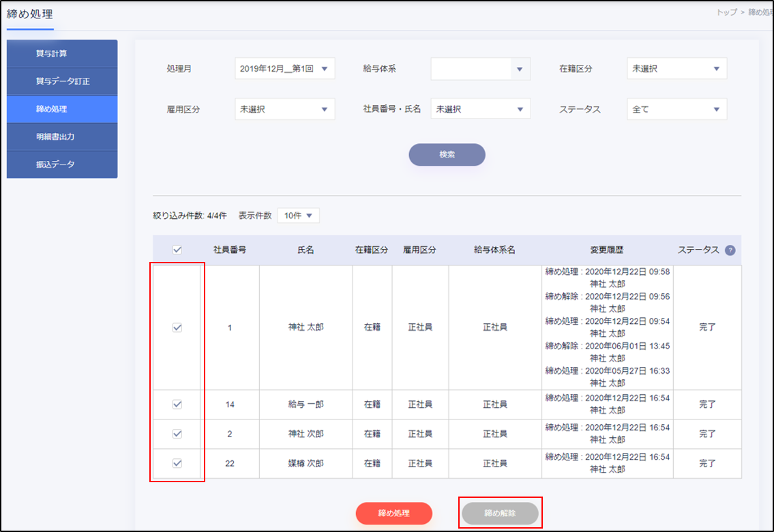Image resolution: width=774 pixels, height=532 pixels.
Task: Expand the 給与体系 dropdown arrow
Action: point(520,69)
